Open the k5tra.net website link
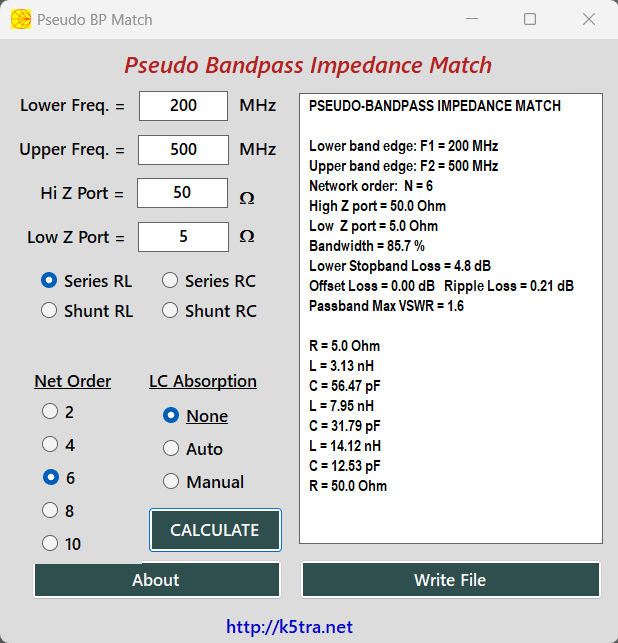The image size is (618, 643). click(x=289, y=627)
